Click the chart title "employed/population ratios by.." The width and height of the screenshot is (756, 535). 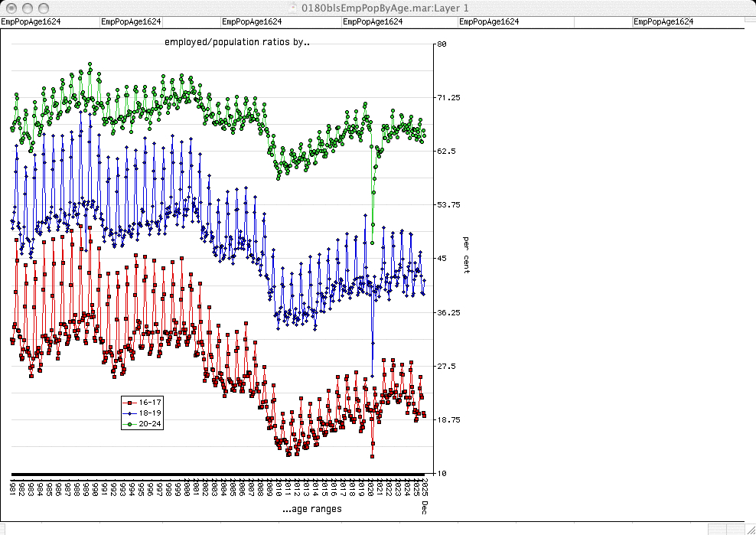[236, 42]
